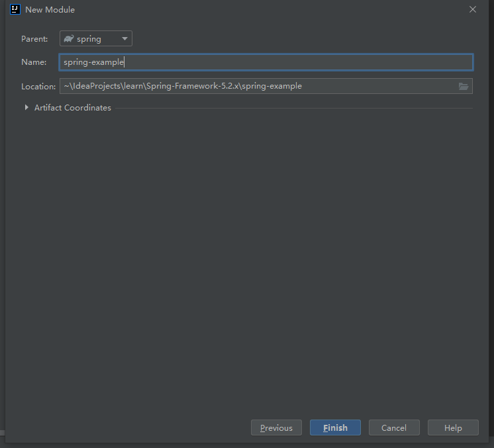Click the Gradle elephant icon beside spring
This screenshot has height=448, width=494.
[69, 39]
